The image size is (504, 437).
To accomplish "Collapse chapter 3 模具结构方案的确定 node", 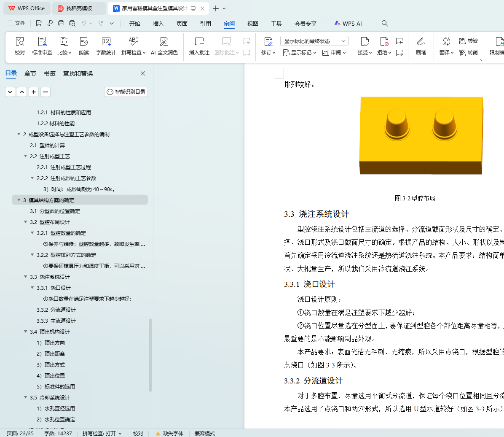I will (x=19, y=200).
